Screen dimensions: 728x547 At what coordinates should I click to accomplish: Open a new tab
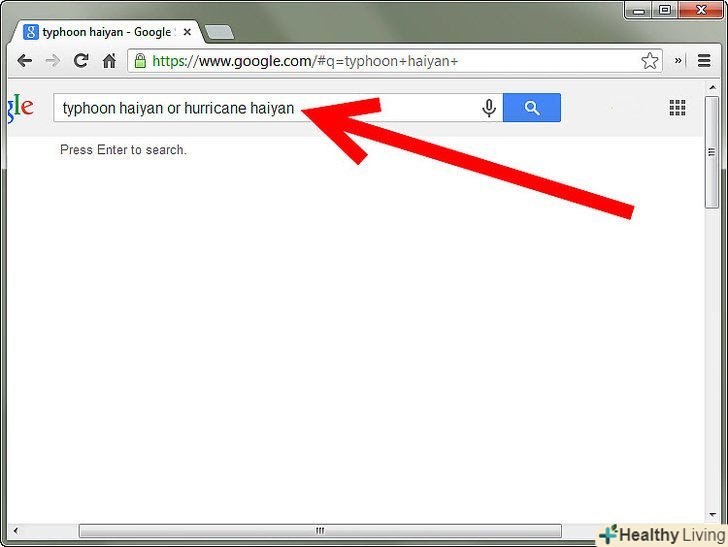[x=219, y=33]
